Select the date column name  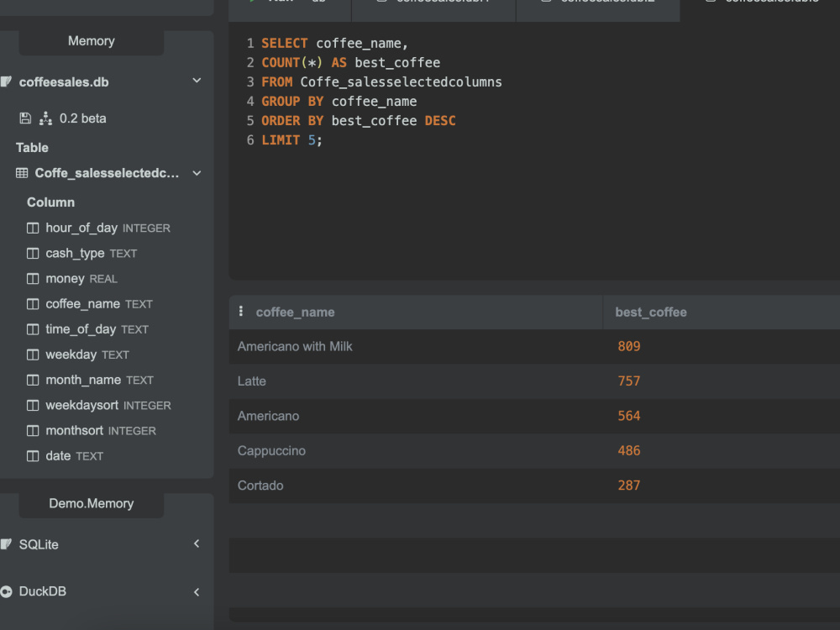coord(58,456)
